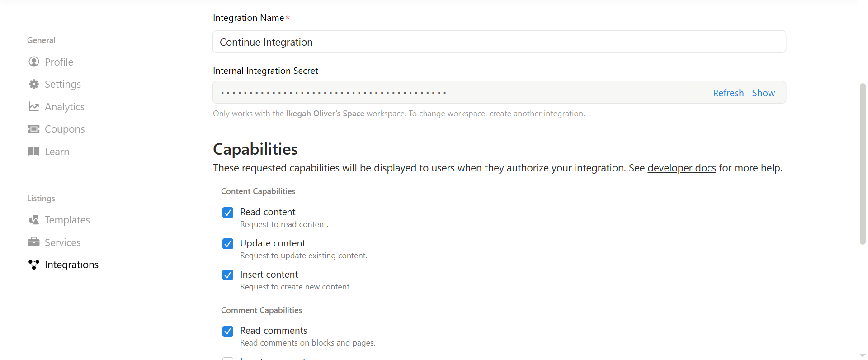Viewport: 868px width, 360px height.
Task: Toggle the Update content checkbox
Action: (228, 244)
